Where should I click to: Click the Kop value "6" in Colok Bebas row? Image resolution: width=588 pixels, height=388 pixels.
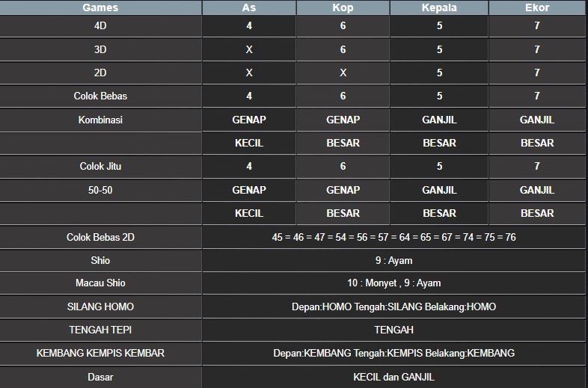tap(343, 96)
